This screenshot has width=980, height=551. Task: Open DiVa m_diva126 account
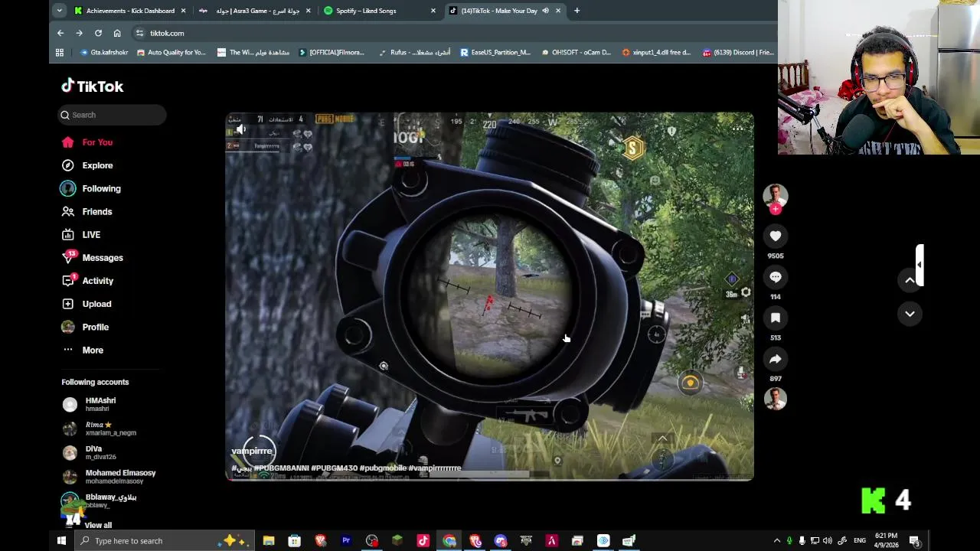pos(90,452)
